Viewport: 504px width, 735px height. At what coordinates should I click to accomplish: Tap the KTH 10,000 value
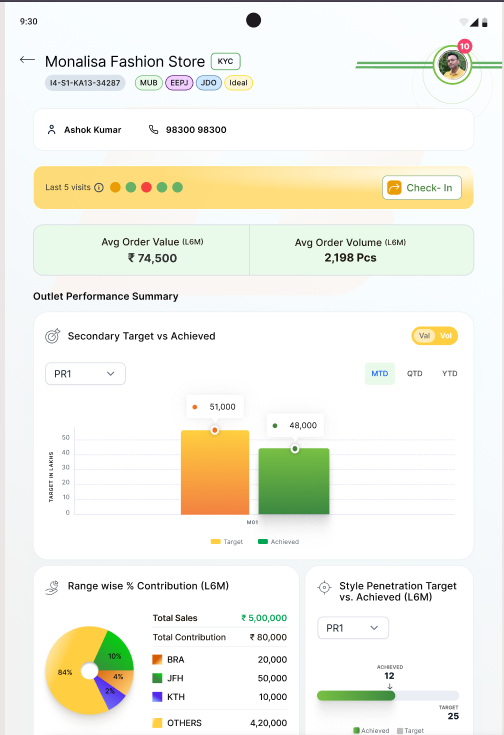tap(273, 697)
